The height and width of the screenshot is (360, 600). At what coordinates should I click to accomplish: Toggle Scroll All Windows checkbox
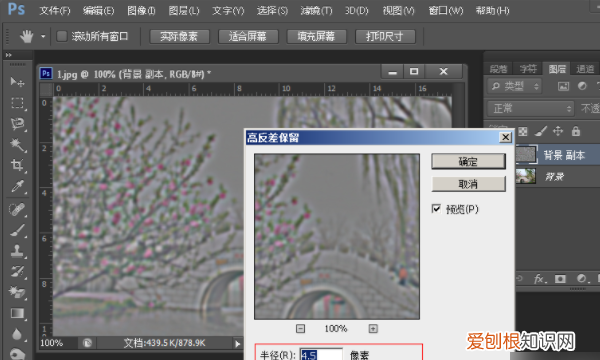62,36
